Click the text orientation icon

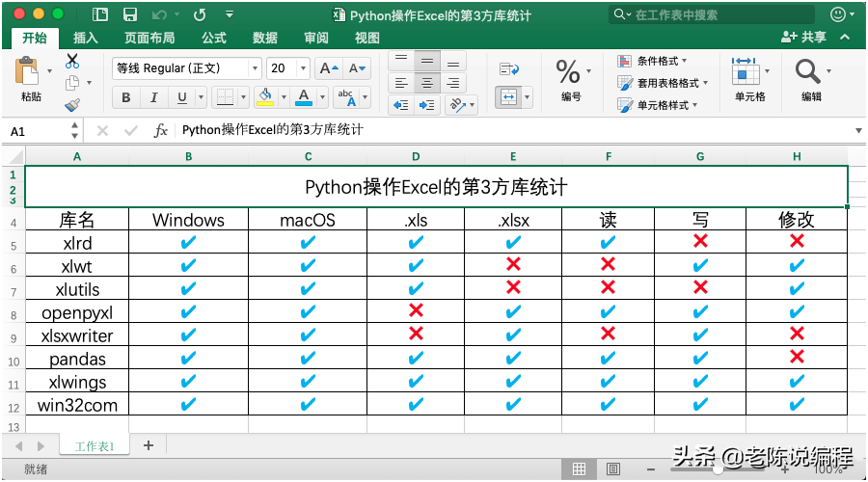pos(458,104)
